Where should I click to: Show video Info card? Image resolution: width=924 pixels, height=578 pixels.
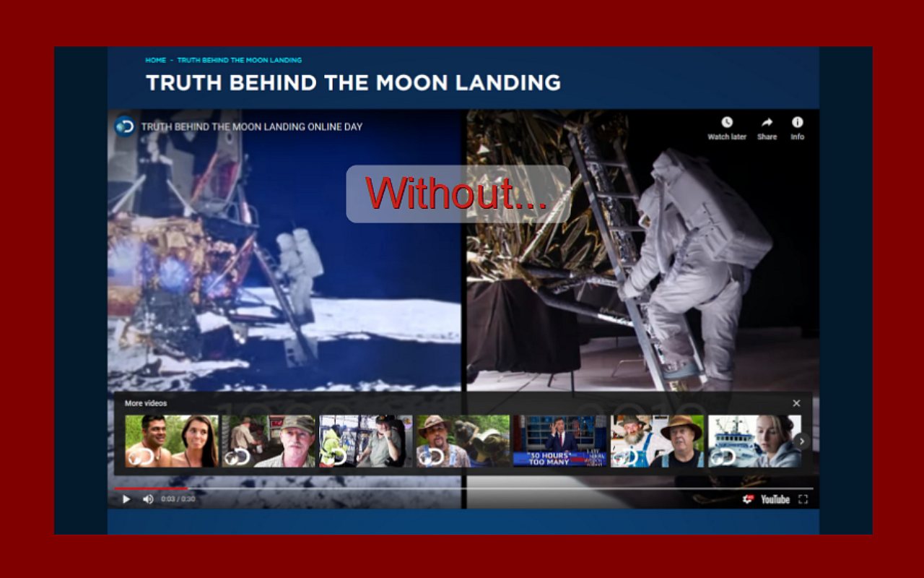tap(797, 128)
